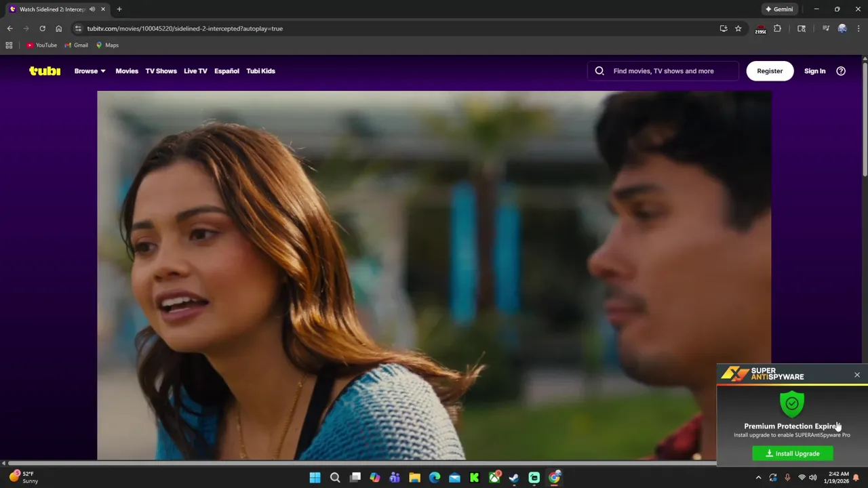Open Copilot from the taskbar
Viewport: 868px width, 488px height.
tap(375, 478)
